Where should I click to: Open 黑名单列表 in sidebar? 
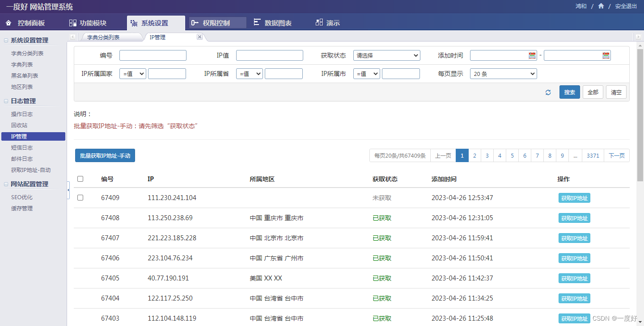[x=25, y=76]
